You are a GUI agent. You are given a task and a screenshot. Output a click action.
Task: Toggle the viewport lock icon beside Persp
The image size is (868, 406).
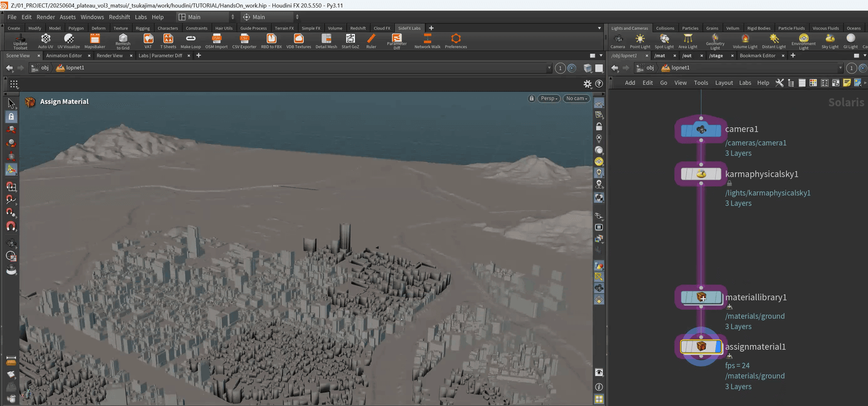click(532, 98)
